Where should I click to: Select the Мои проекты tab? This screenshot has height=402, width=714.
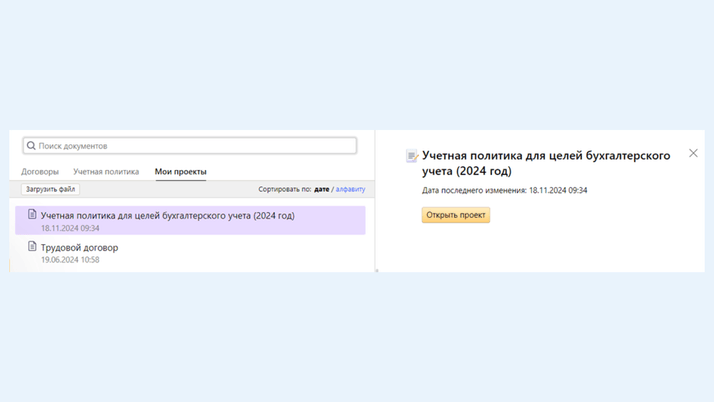(180, 172)
